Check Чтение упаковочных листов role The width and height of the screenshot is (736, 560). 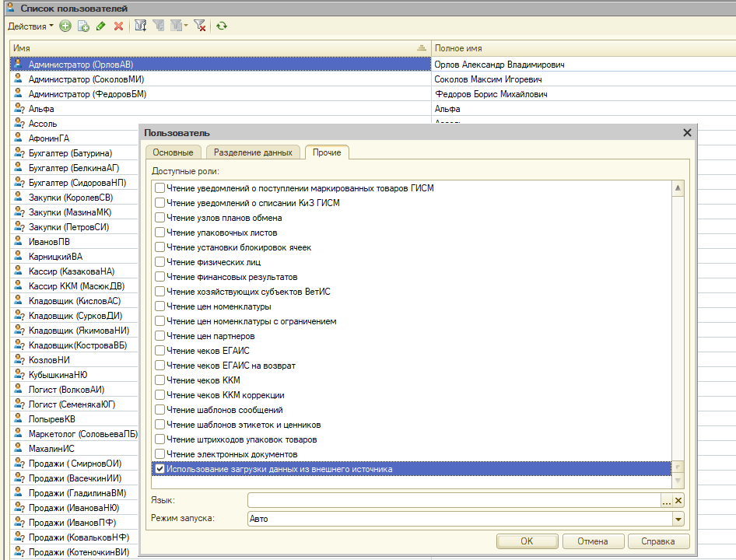coord(159,233)
